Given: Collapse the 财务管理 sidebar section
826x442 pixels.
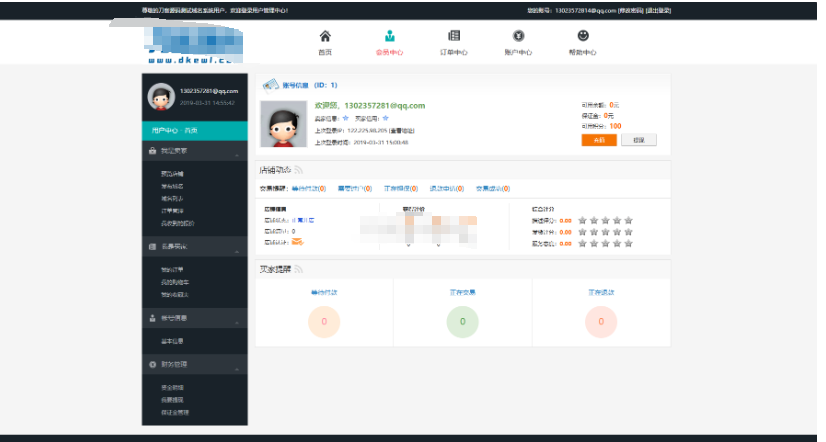Looking at the screenshot, I should tap(237, 369).
